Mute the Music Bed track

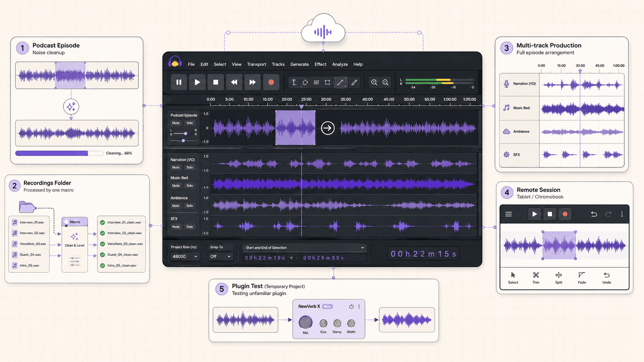coord(176,185)
